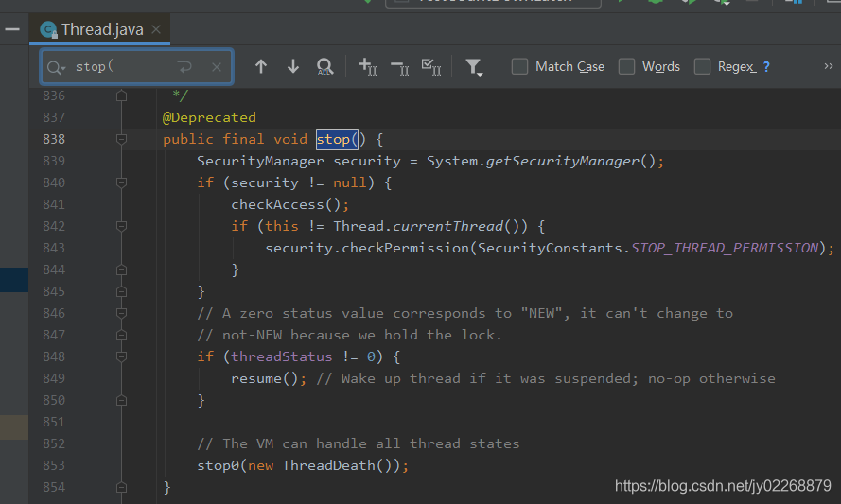Open the search filter funnel menu

pyautogui.click(x=474, y=67)
